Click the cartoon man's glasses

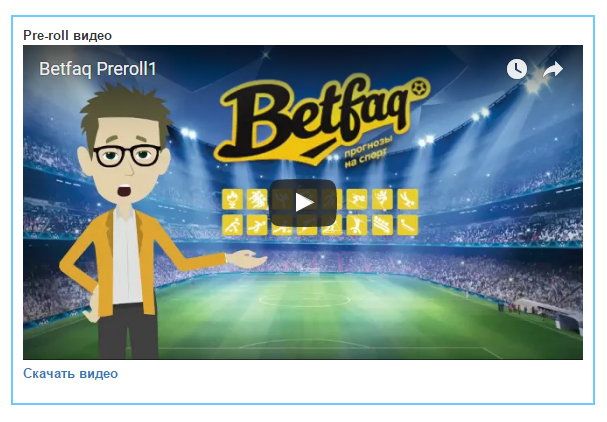(x=127, y=156)
